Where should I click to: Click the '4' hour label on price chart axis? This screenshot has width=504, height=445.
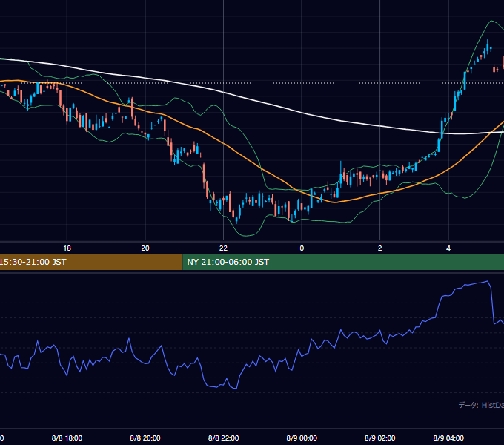tap(448, 248)
